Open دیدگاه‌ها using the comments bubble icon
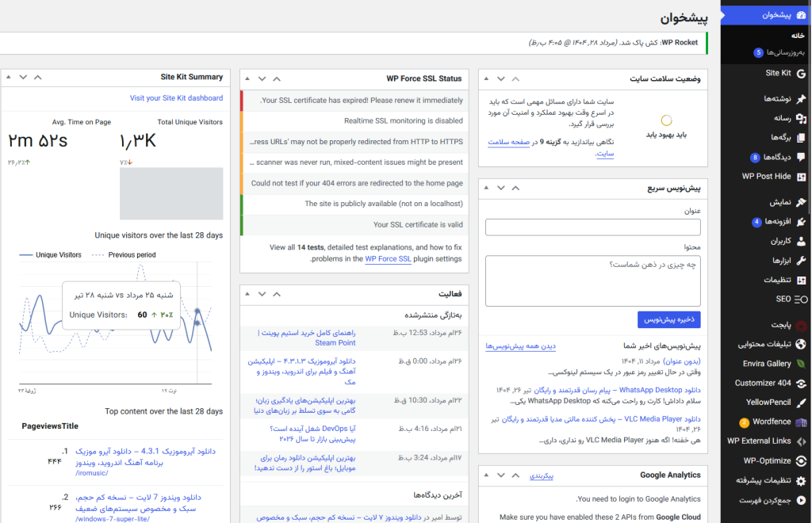 (x=799, y=155)
